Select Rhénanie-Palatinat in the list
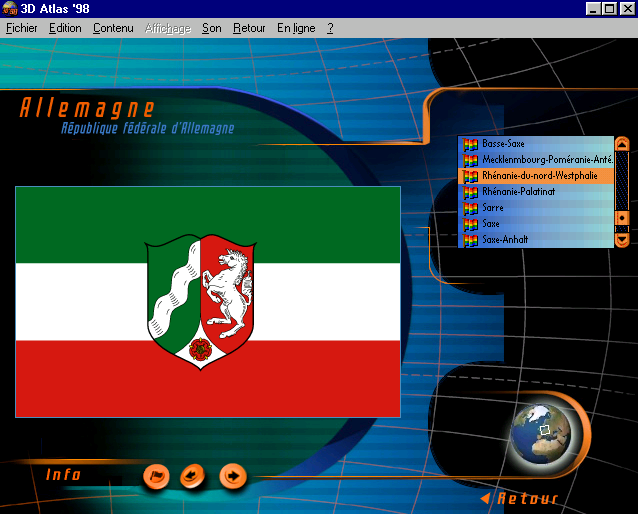Image resolution: width=638 pixels, height=514 pixels. 536,192
